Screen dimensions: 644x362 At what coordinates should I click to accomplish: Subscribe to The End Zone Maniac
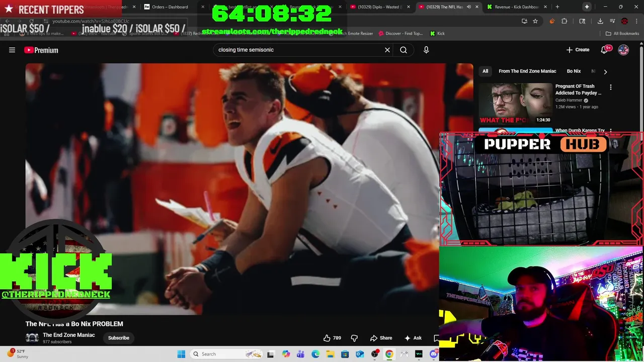tap(119, 338)
